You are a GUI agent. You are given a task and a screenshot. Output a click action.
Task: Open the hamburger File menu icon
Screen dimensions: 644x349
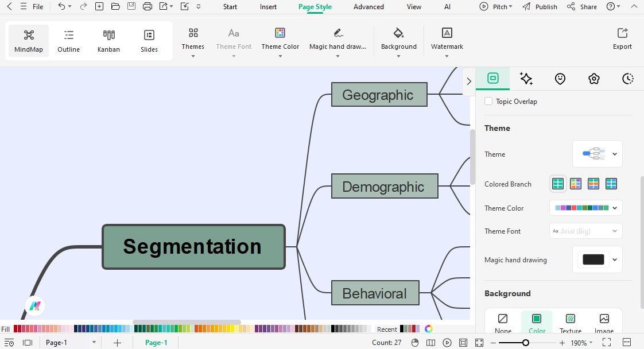point(24,6)
